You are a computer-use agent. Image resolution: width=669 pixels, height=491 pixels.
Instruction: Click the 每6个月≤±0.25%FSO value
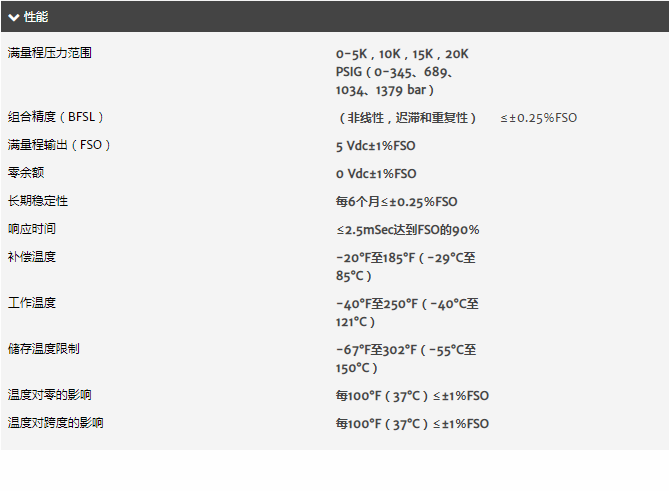click(396, 202)
